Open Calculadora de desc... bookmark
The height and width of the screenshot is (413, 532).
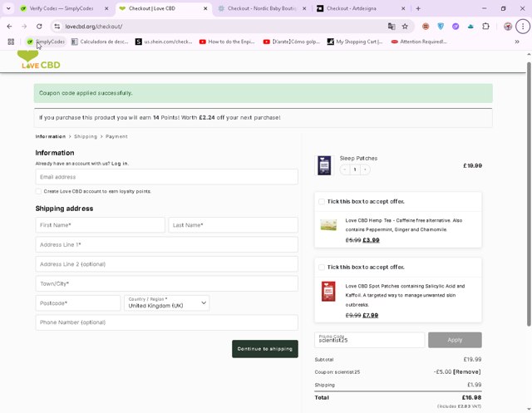point(100,42)
